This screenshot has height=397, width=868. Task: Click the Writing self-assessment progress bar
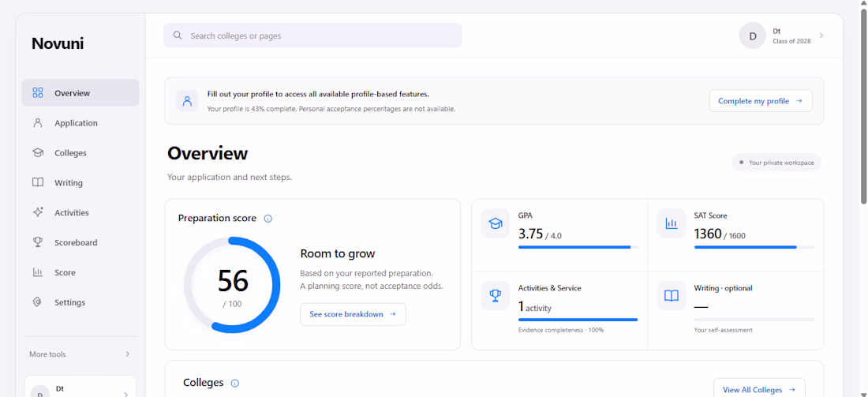(754, 320)
